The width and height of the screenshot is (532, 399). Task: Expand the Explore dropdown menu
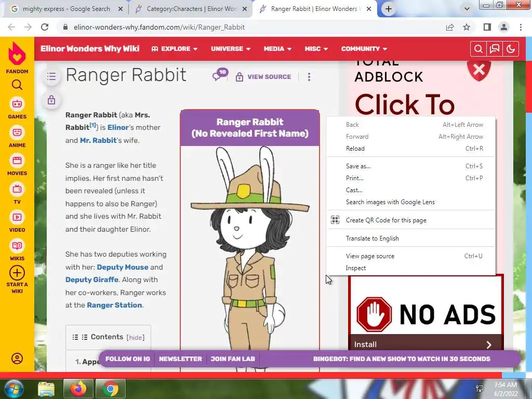coord(175,49)
